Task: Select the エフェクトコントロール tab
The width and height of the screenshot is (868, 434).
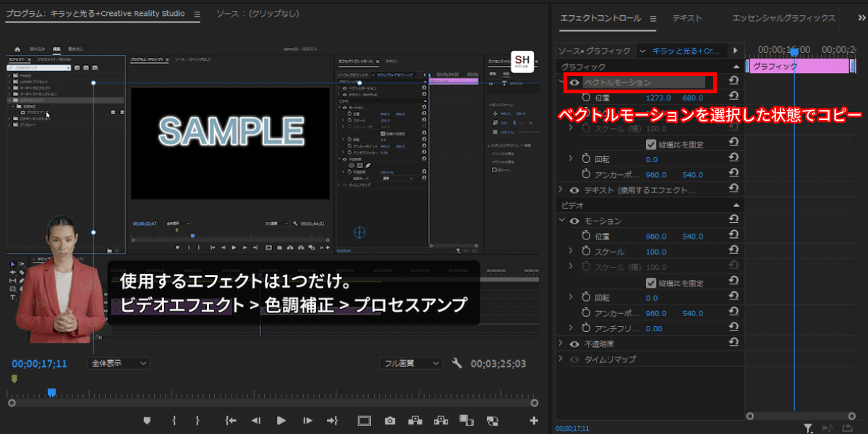Action: click(600, 18)
